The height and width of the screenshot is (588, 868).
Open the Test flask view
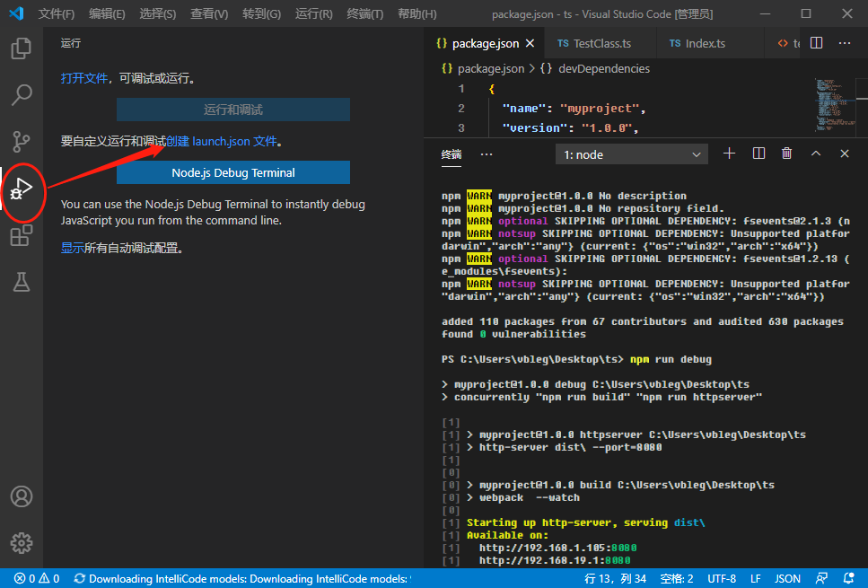coord(21,282)
